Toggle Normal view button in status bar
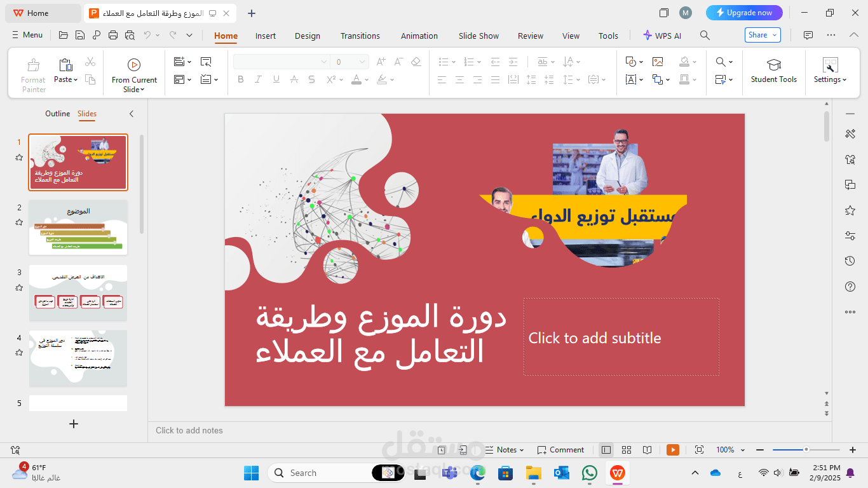The image size is (868, 488). tap(606, 450)
